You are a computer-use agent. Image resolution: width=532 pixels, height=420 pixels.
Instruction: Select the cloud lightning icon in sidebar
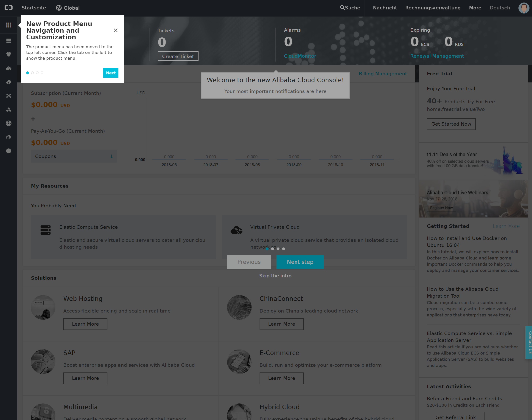(x=8, y=82)
